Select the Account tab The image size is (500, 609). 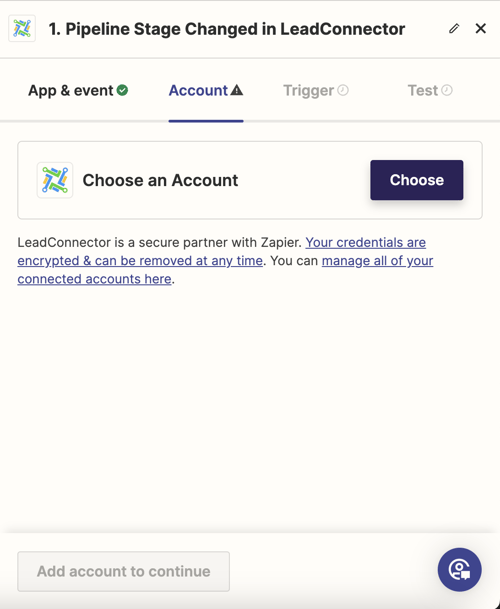point(206,90)
